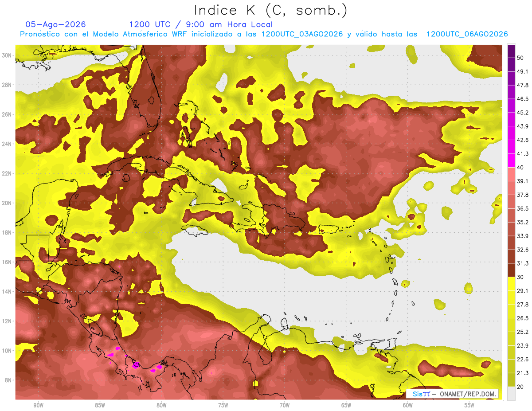Select legend value "43.9"
Viewport: 532px width, 411px height.
click(x=523, y=126)
